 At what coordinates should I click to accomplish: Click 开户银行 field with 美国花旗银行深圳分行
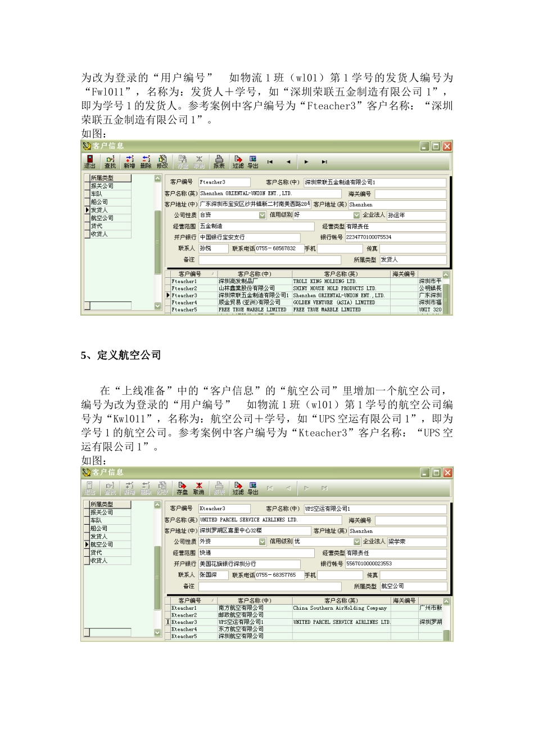click(249, 564)
